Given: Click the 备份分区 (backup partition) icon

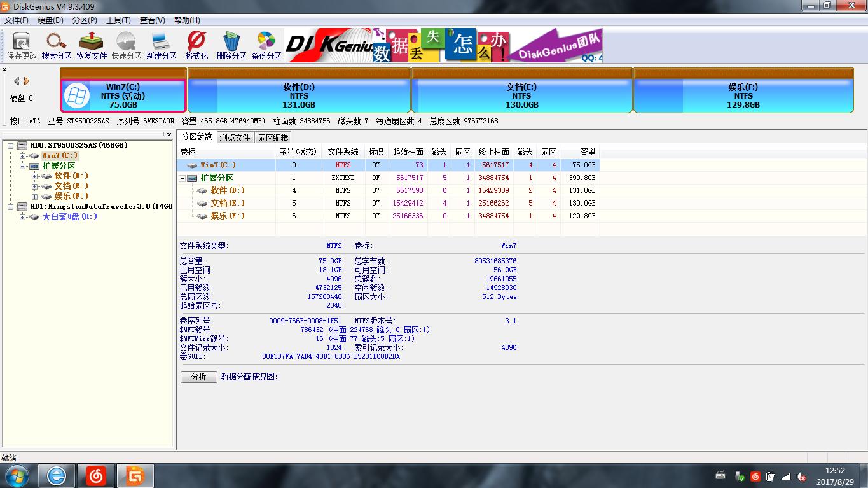Looking at the screenshot, I should click(266, 45).
